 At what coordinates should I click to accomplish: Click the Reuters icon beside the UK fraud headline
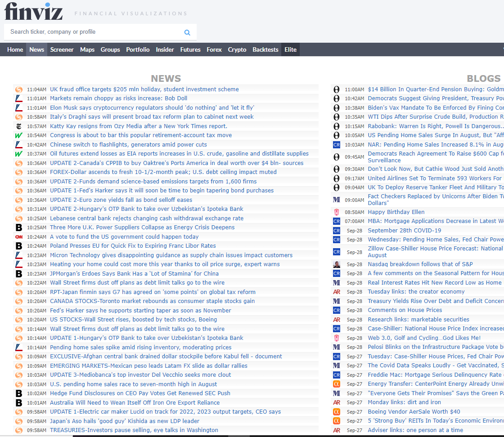(18, 89)
